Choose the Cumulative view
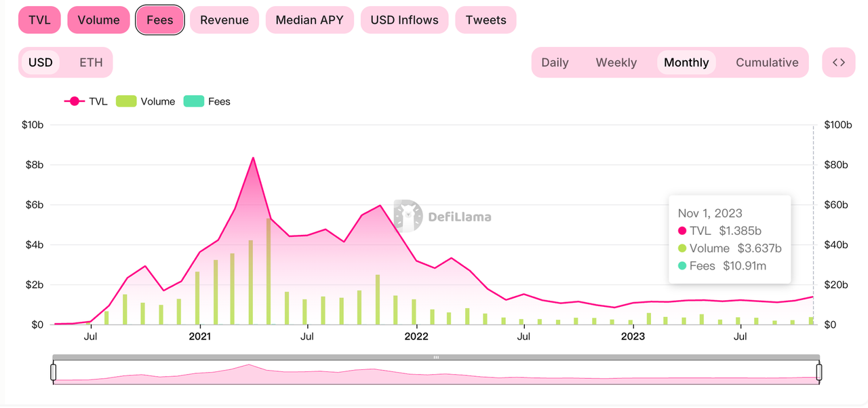Image resolution: width=868 pixels, height=408 pixels. coord(767,62)
